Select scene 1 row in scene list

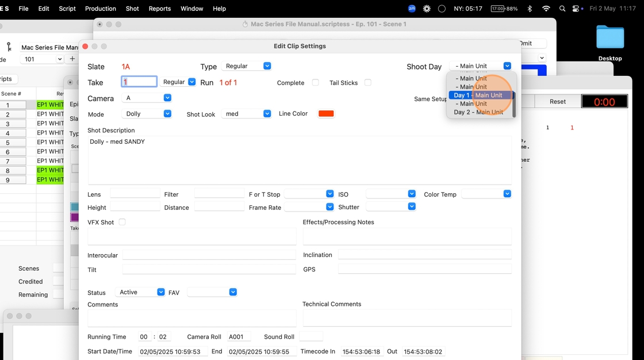point(32,105)
